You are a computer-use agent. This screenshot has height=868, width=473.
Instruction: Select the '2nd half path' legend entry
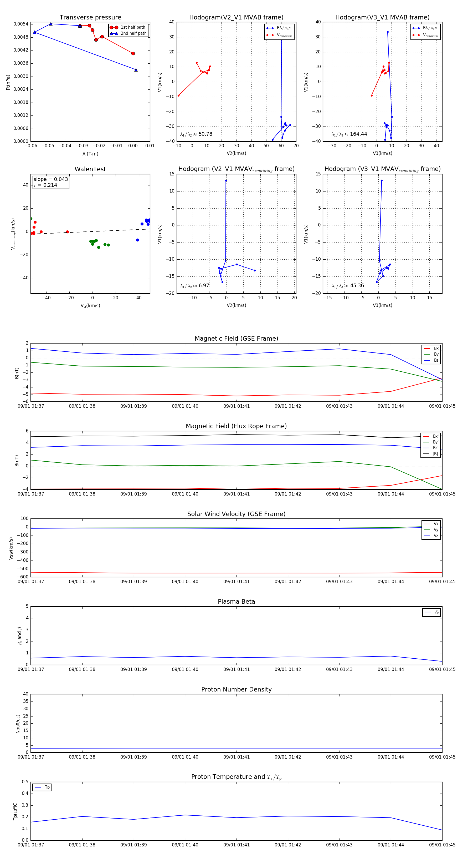click(x=128, y=33)
